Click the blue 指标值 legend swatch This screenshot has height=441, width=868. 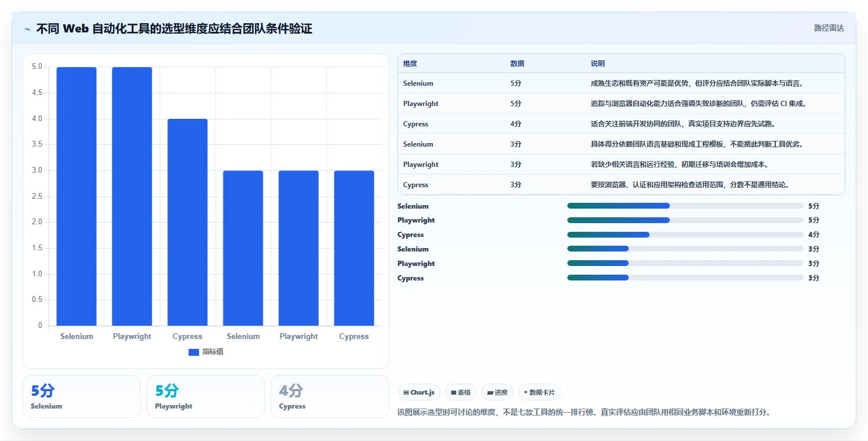(194, 352)
